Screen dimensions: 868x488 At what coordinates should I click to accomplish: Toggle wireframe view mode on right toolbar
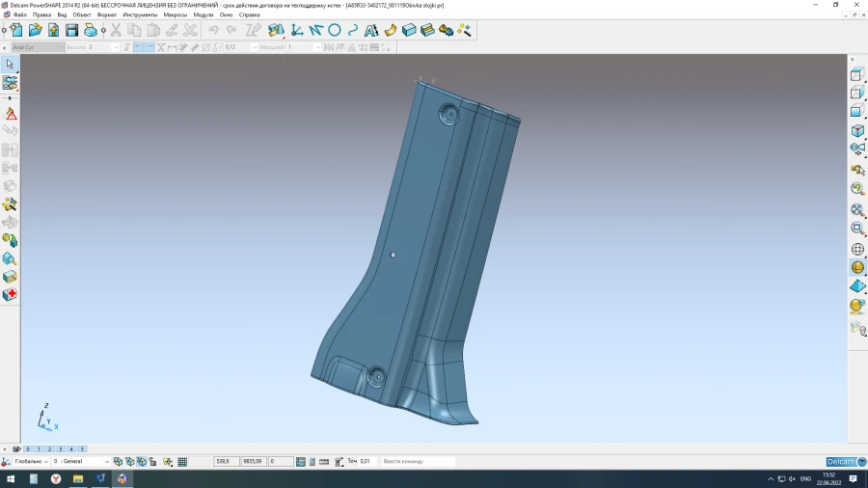[x=857, y=249]
